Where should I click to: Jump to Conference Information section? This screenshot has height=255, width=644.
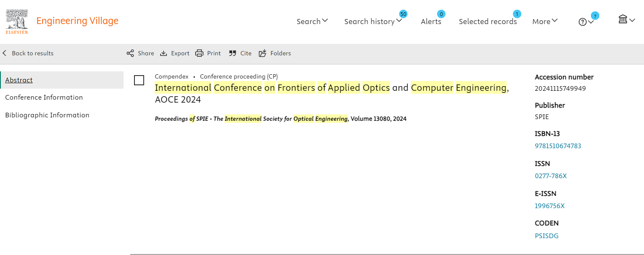[x=44, y=98]
